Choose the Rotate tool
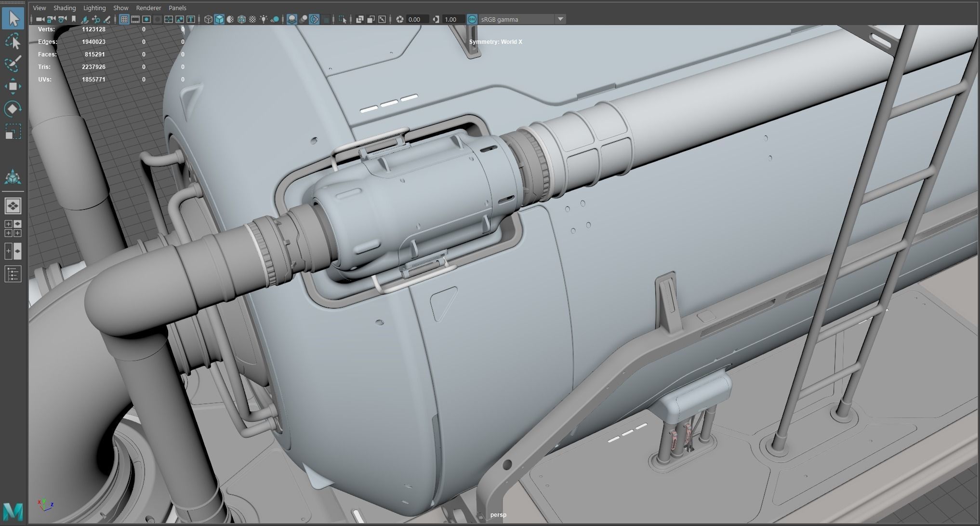This screenshot has width=980, height=526. pyautogui.click(x=13, y=109)
